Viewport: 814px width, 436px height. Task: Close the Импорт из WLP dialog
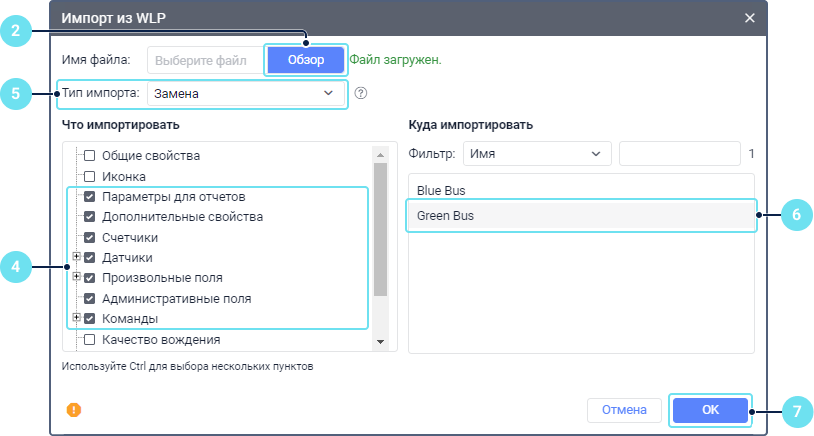coord(750,17)
